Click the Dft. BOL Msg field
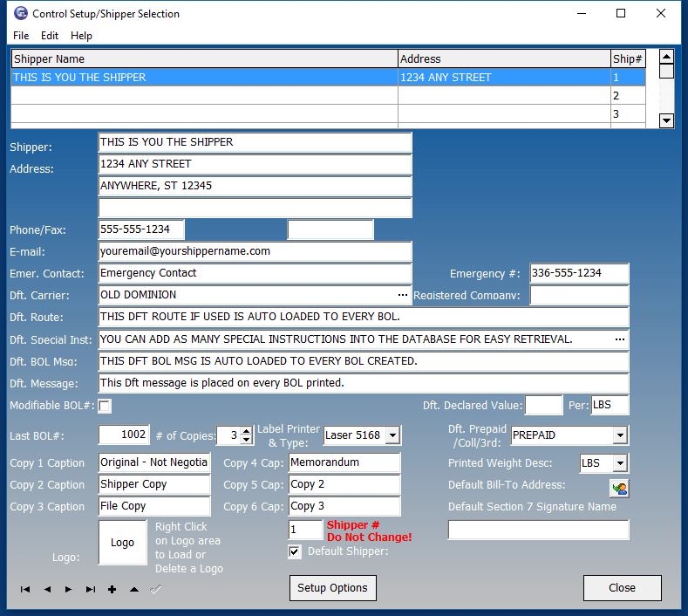The width and height of the screenshot is (688, 616). point(364,361)
